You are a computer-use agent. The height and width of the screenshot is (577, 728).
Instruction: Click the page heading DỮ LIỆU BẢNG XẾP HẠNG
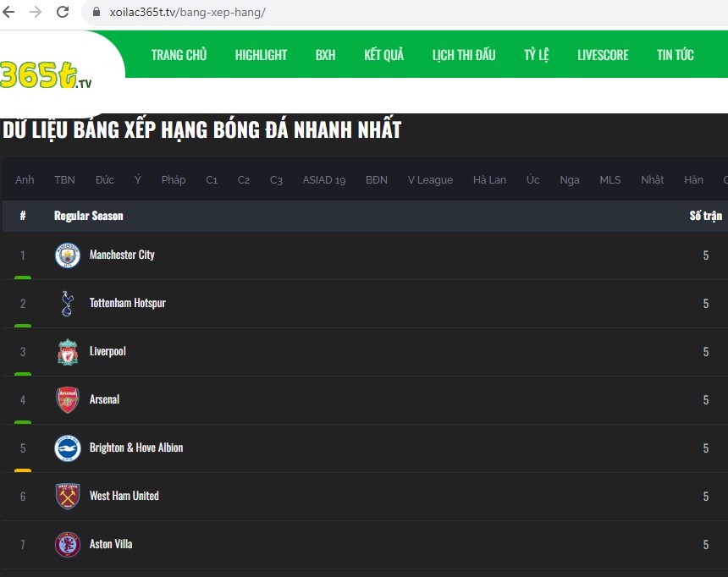tap(202, 129)
